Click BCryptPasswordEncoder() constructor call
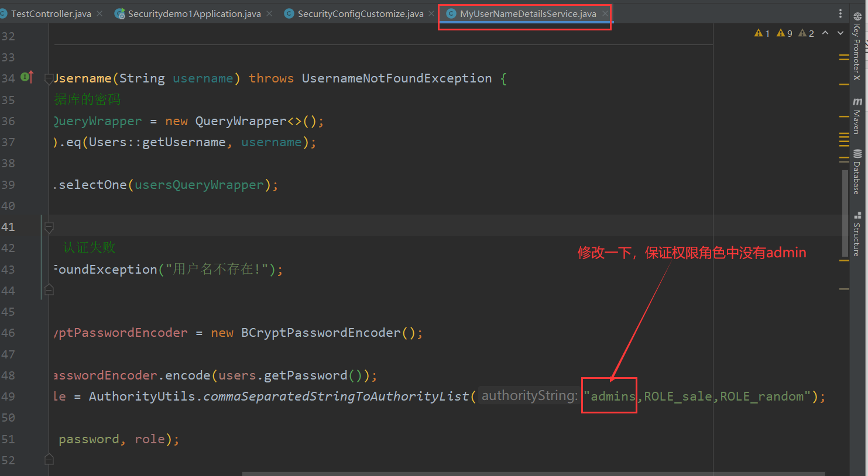868x476 pixels. 328,333
